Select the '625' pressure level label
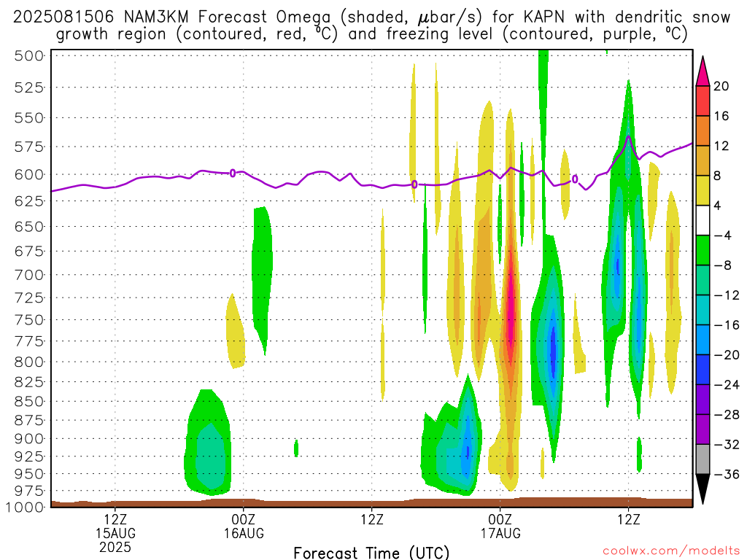This screenshot has width=747, height=560. [29, 201]
